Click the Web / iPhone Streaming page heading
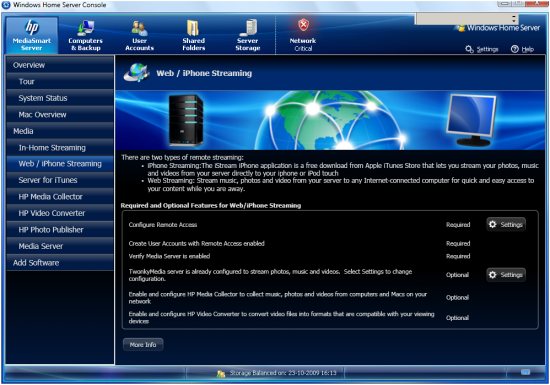The height and width of the screenshot is (385, 550). (204, 73)
